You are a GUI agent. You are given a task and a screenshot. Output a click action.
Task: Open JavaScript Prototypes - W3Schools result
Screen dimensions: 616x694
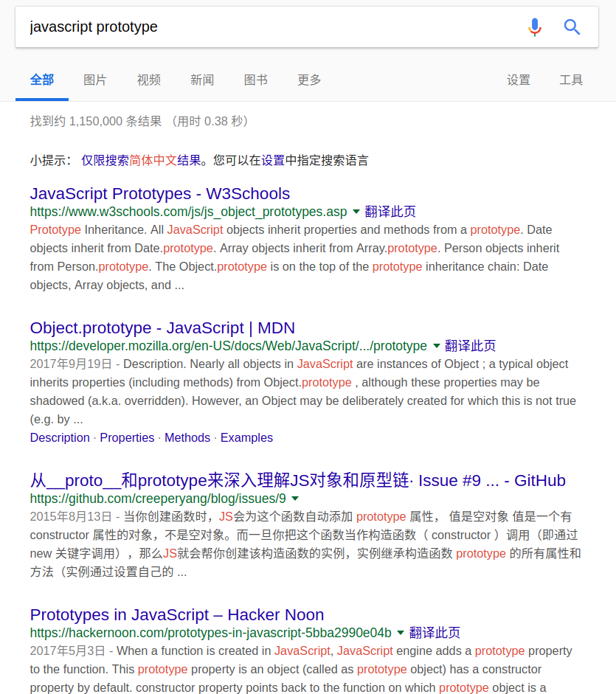pyautogui.click(x=160, y=193)
